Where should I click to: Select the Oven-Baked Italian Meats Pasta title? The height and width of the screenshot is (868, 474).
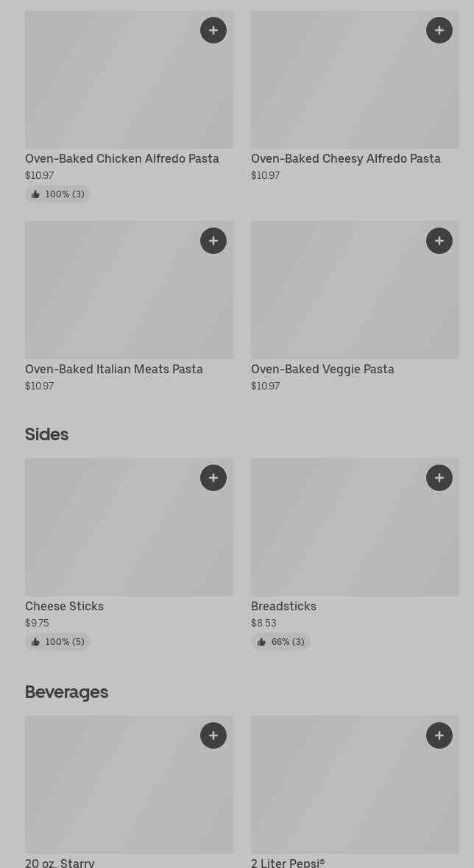coord(114,369)
